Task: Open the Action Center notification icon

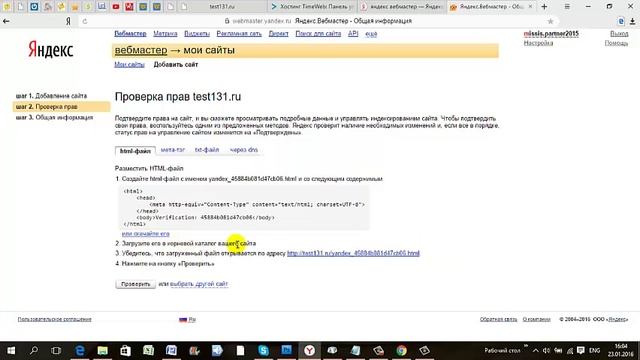Action: [x=580, y=351]
